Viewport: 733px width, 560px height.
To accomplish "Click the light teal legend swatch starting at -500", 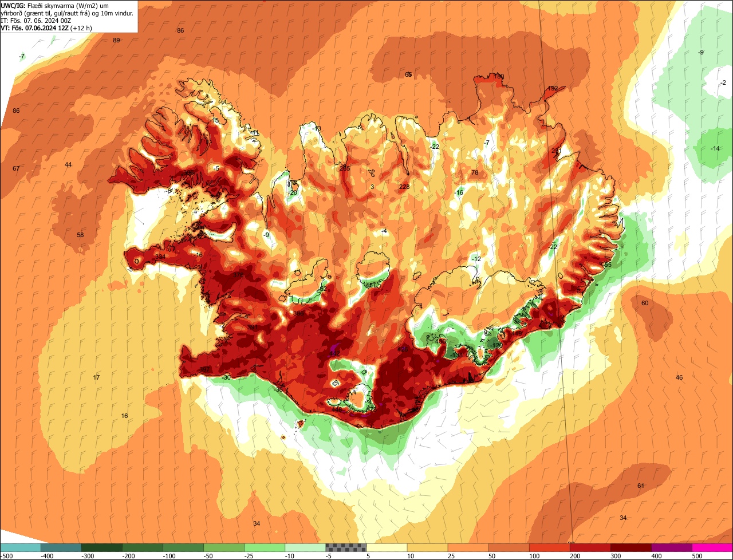I will pos(20,547).
